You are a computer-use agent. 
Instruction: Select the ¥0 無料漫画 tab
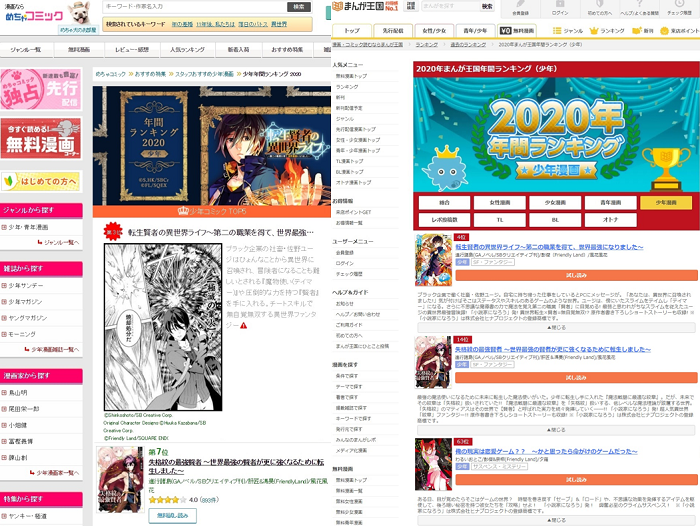click(517, 30)
